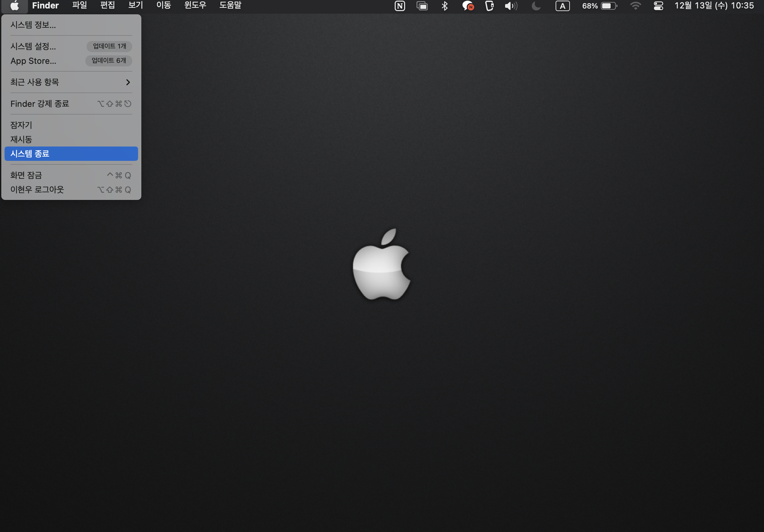Open the Bluetooth status icon
The image size is (764, 532).
click(x=445, y=6)
